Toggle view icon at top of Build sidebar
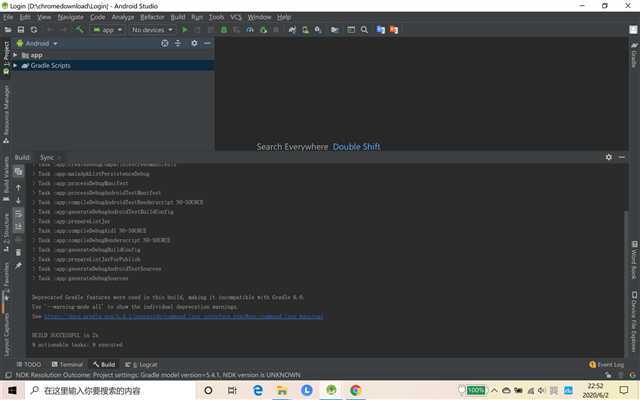Image resolution: width=640 pixels, height=400 pixels. point(18,171)
